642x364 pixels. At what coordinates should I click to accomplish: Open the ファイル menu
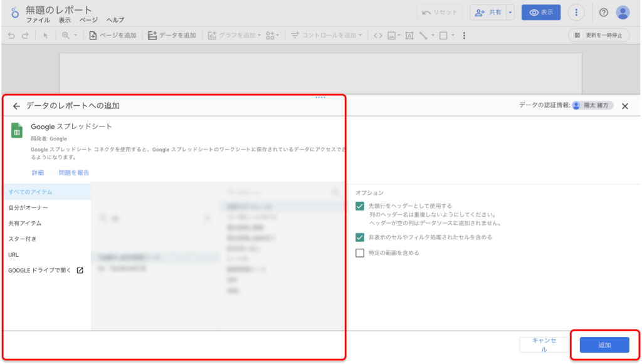pyautogui.click(x=39, y=19)
